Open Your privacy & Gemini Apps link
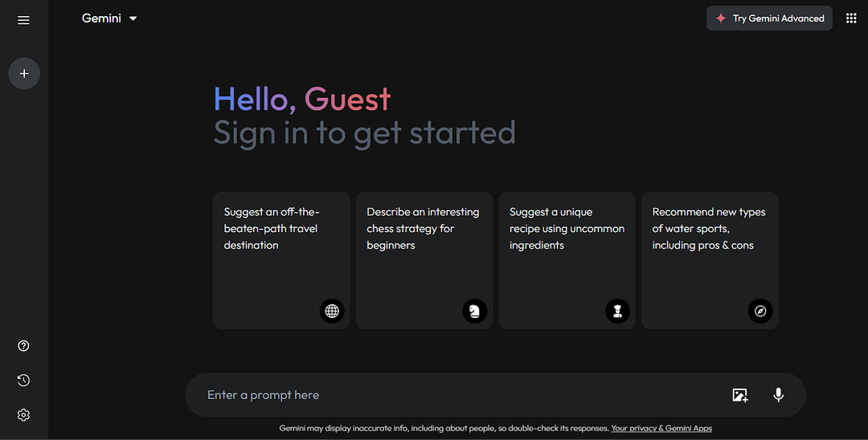Viewport: 868px width, 440px height. click(x=661, y=429)
